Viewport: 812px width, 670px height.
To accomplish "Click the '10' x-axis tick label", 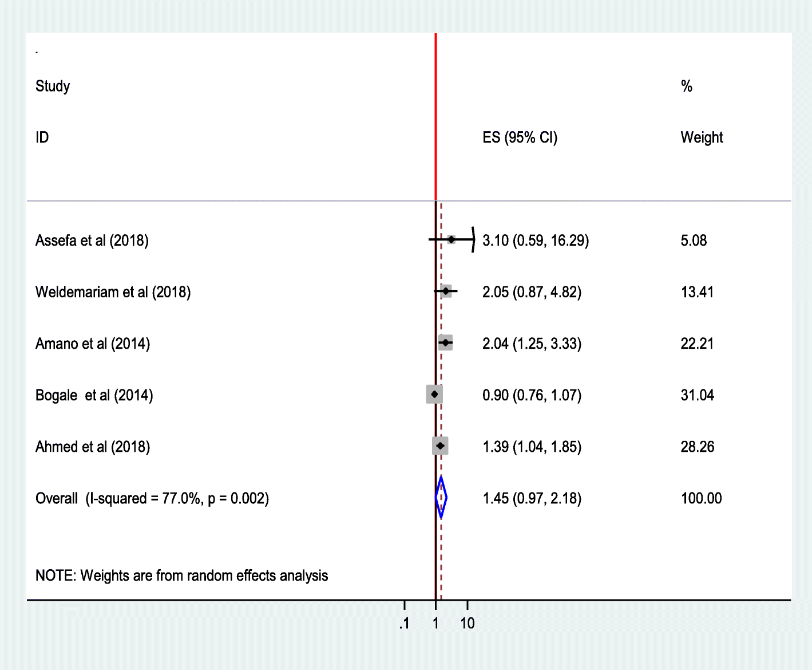I will click(468, 623).
